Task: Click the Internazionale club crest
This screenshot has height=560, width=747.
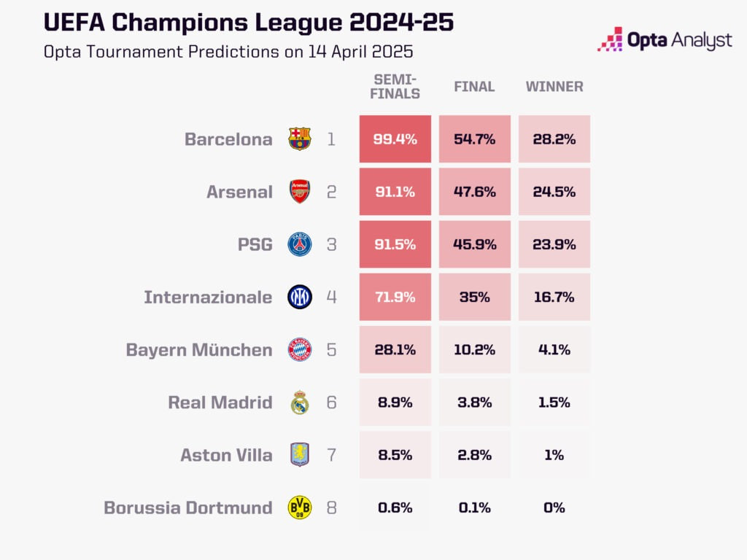Action: [x=300, y=297]
